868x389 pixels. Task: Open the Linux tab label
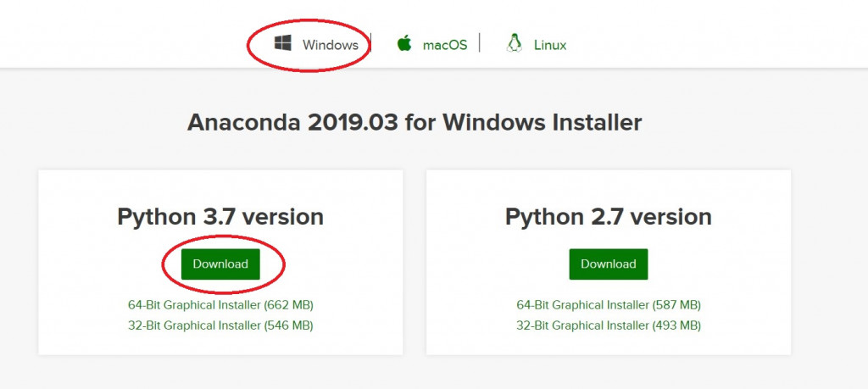tap(550, 45)
